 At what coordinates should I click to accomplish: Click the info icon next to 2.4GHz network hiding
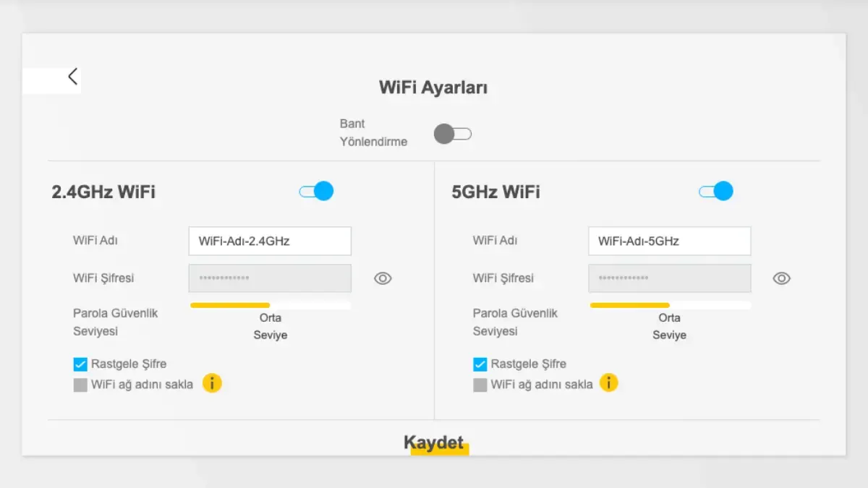tap(212, 384)
